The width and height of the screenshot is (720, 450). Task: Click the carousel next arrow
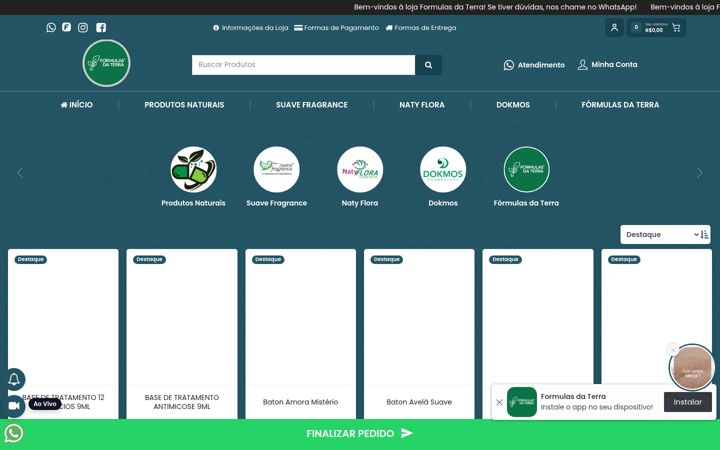coord(700,173)
